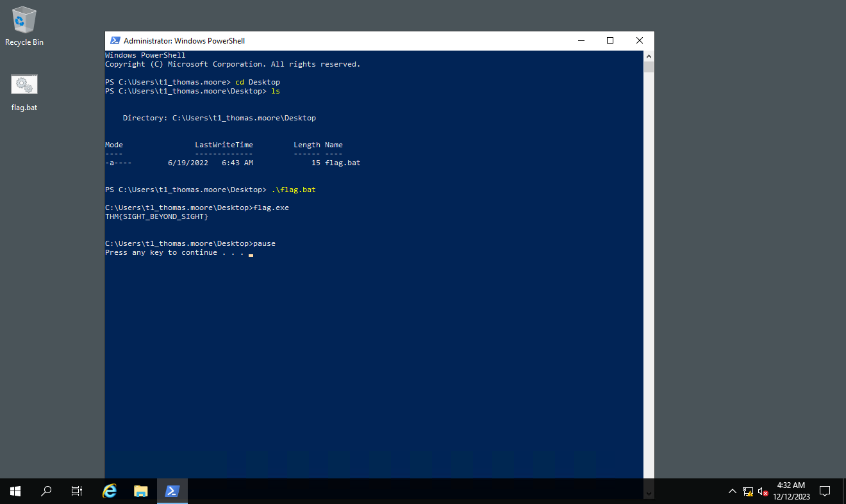Click the 'Mode' column header text

(x=114, y=145)
